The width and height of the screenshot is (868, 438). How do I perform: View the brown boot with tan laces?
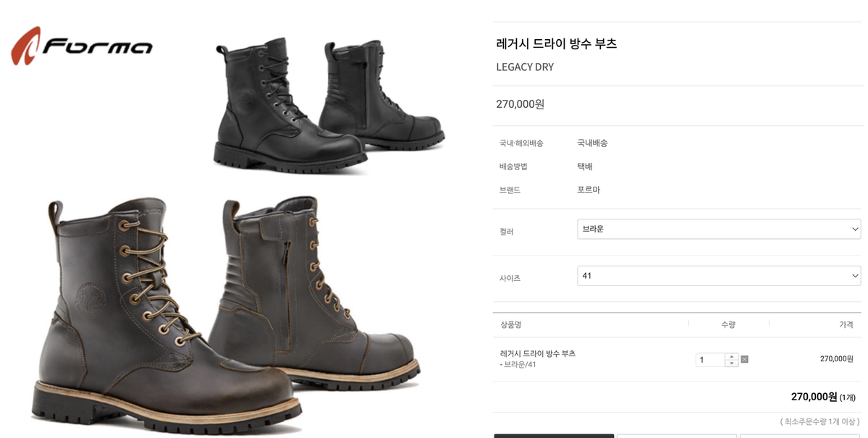(166, 316)
